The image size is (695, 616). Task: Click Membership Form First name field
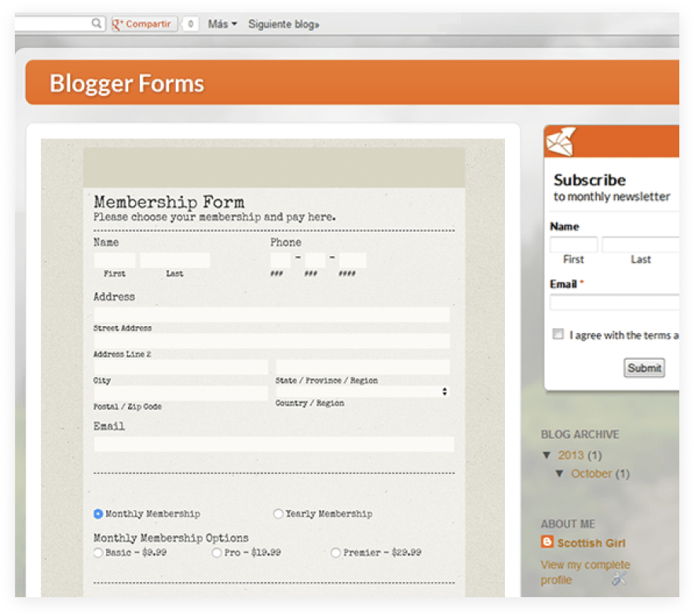tap(115, 260)
